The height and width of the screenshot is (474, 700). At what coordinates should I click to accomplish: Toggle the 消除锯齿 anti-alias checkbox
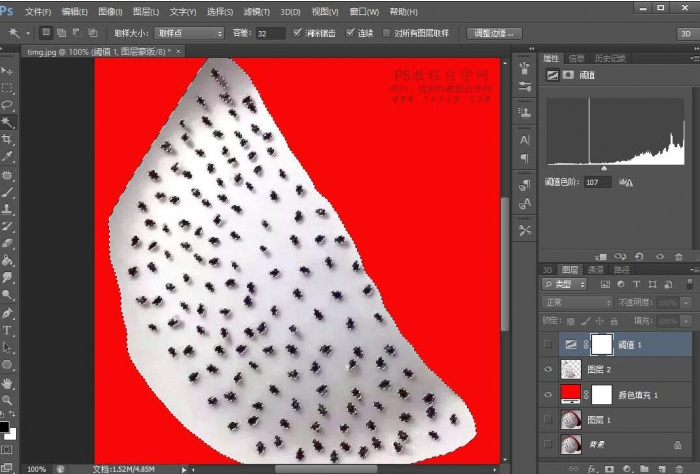[x=298, y=33]
